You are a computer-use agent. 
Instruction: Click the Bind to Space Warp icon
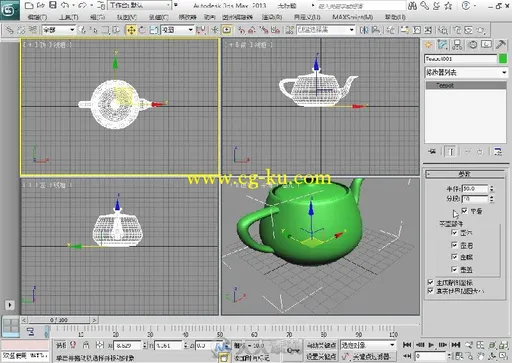tap(33, 30)
